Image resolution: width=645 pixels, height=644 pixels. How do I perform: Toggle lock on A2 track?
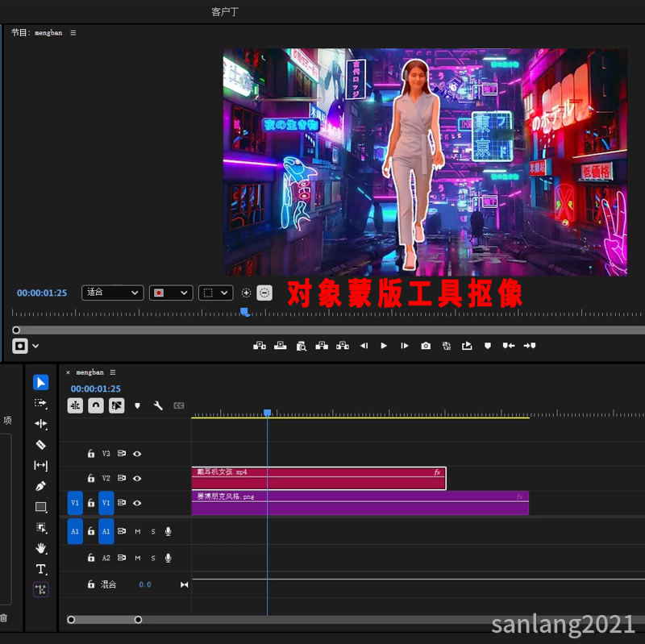pyautogui.click(x=91, y=558)
